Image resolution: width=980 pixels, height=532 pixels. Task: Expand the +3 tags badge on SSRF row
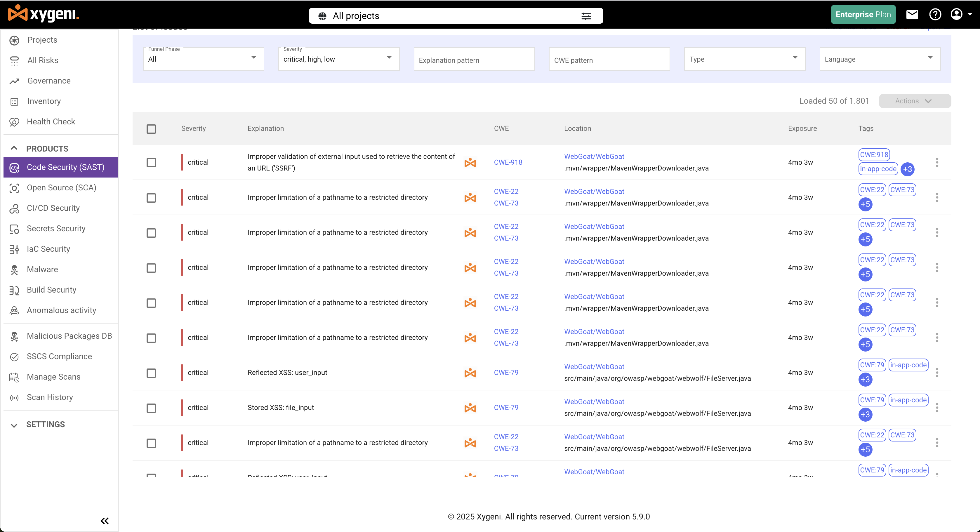coord(907,169)
